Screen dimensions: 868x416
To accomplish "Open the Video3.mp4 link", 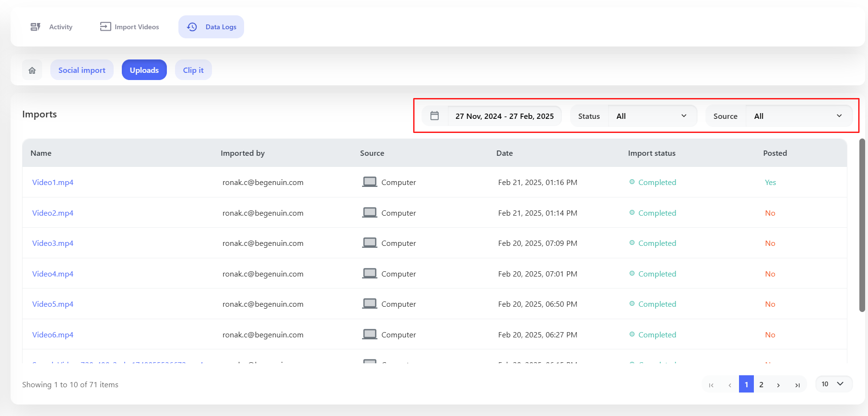I will point(53,243).
